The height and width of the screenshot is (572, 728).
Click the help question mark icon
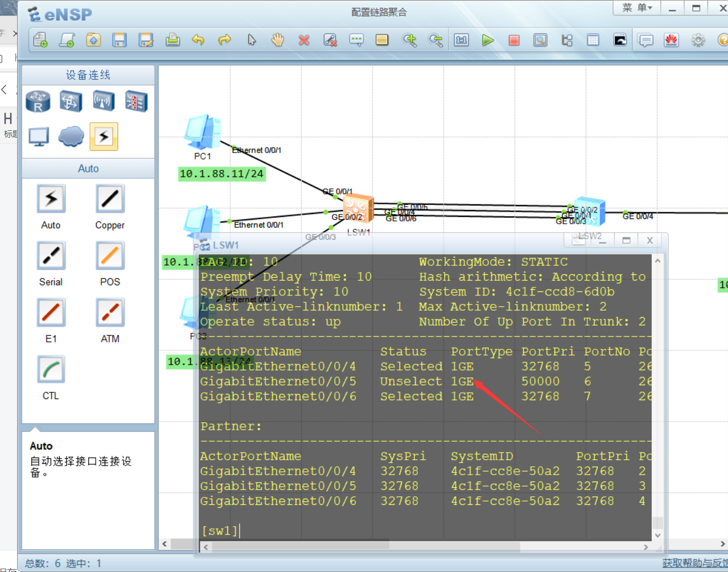pyautogui.click(x=723, y=40)
